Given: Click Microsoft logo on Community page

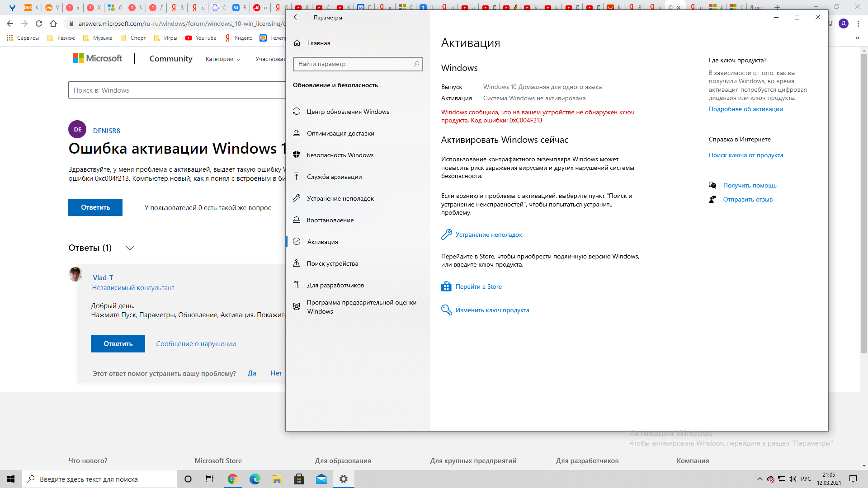Looking at the screenshot, I should click(98, 58).
